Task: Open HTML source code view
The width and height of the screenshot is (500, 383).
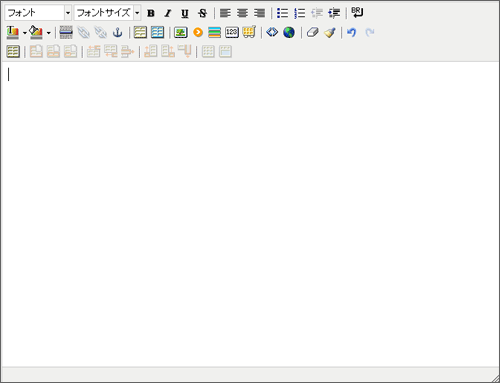Action: pyautogui.click(x=272, y=32)
